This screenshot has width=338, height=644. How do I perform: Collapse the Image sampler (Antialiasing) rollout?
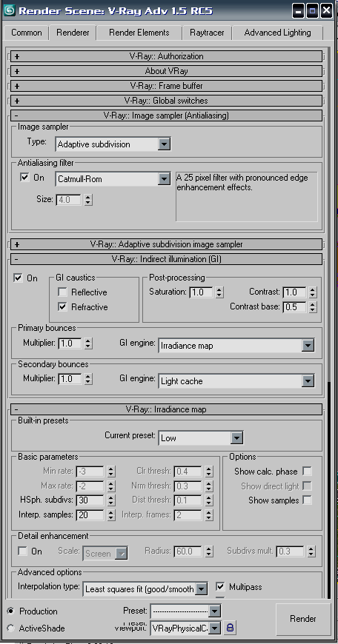point(166,115)
